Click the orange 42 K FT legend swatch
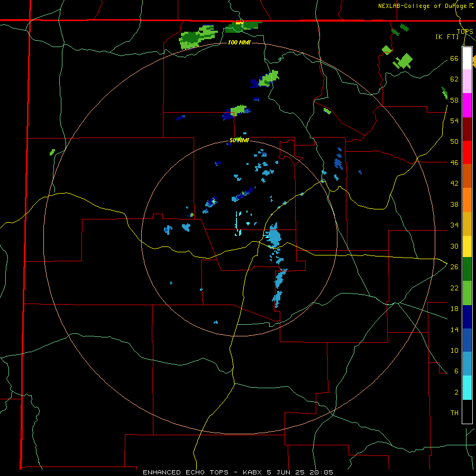This screenshot has width=476, height=476. click(x=467, y=200)
